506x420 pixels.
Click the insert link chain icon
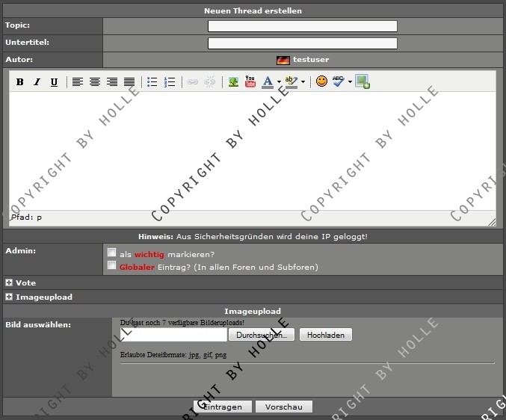(x=192, y=82)
